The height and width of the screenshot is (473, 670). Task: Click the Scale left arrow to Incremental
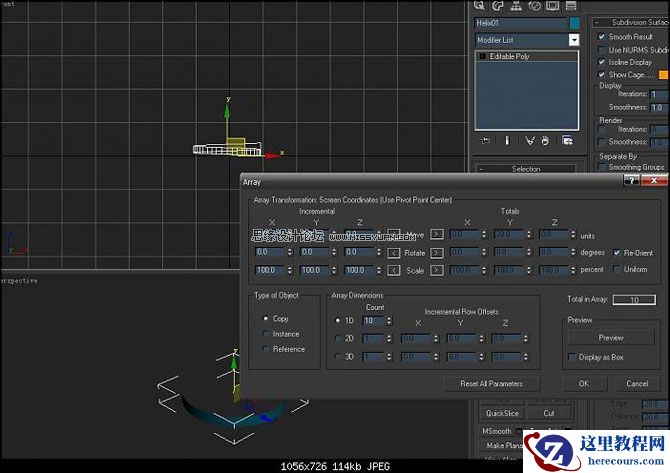point(394,270)
